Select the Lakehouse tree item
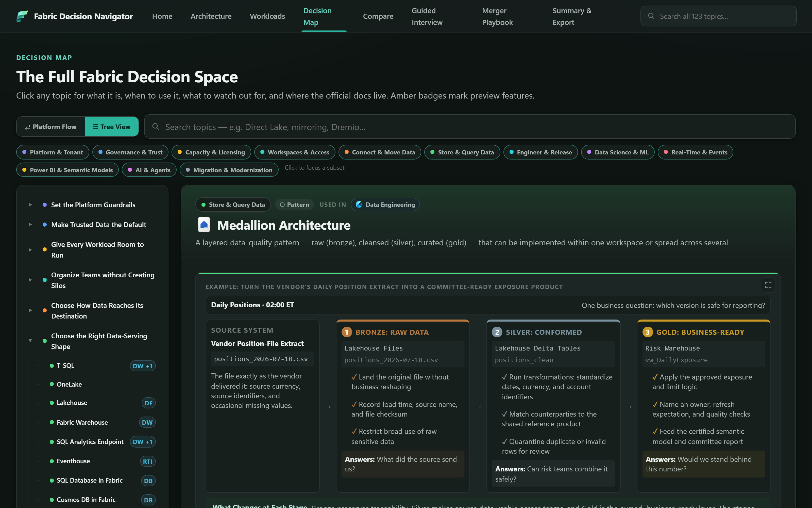The width and height of the screenshot is (812, 508). coord(72,403)
